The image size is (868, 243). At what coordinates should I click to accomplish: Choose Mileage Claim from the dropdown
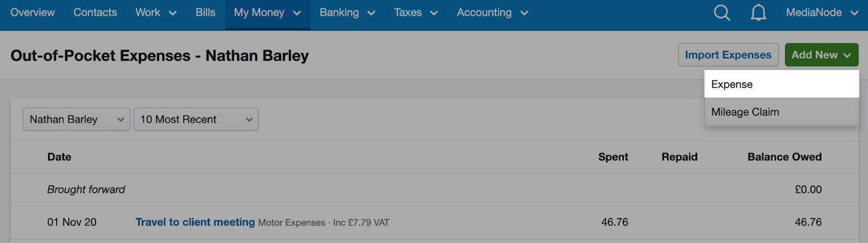[x=781, y=112]
